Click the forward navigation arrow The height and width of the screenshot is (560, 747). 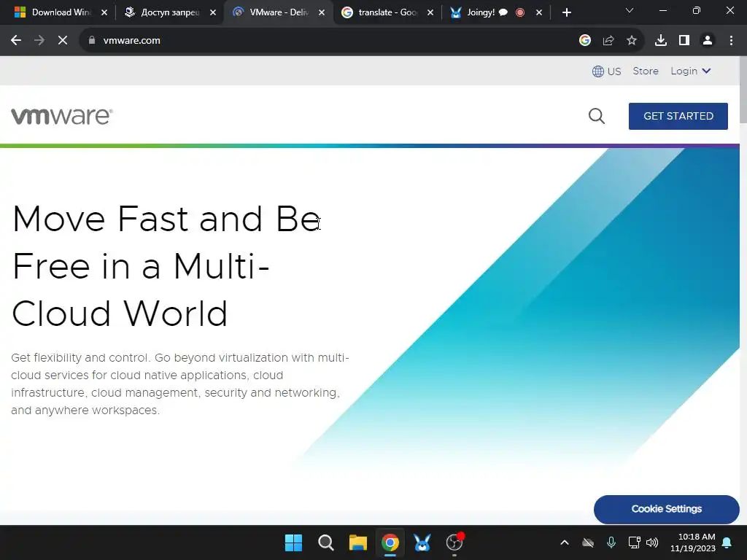[x=39, y=41]
